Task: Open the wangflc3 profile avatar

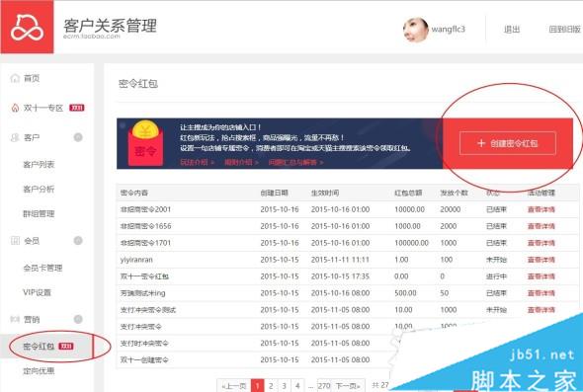Action: tap(416, 30)
